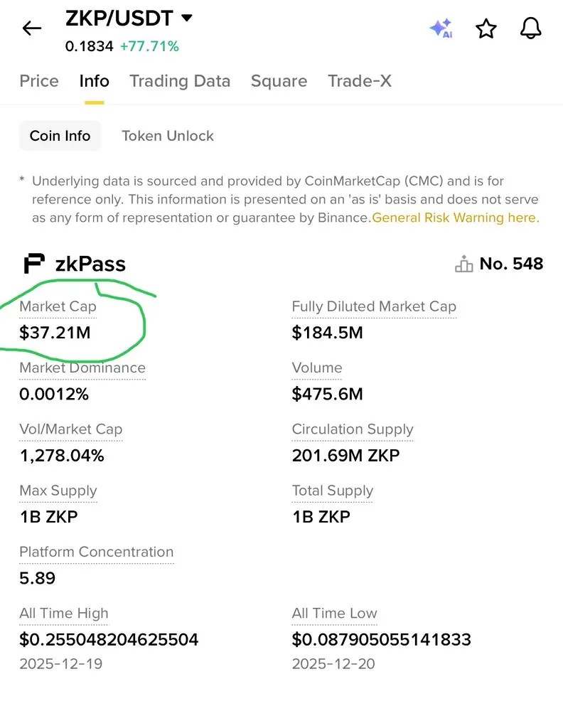Tap the Fully Diluted Market Cap label
The height and width of the screenshot is (728, 563).
tap(374, 306)
